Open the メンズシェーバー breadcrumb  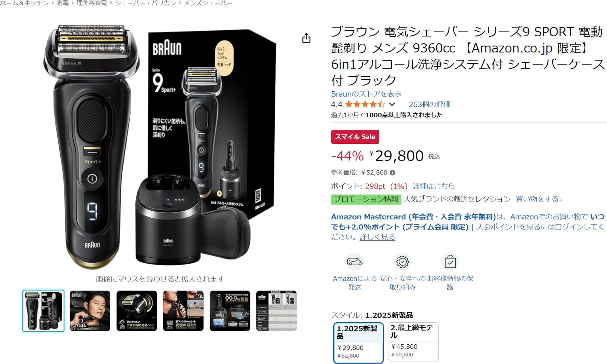click(208, 3)
